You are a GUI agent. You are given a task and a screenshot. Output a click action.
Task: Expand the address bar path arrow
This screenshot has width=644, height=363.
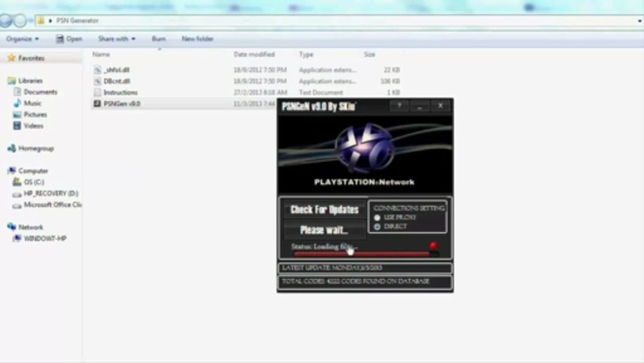point(50,21)
